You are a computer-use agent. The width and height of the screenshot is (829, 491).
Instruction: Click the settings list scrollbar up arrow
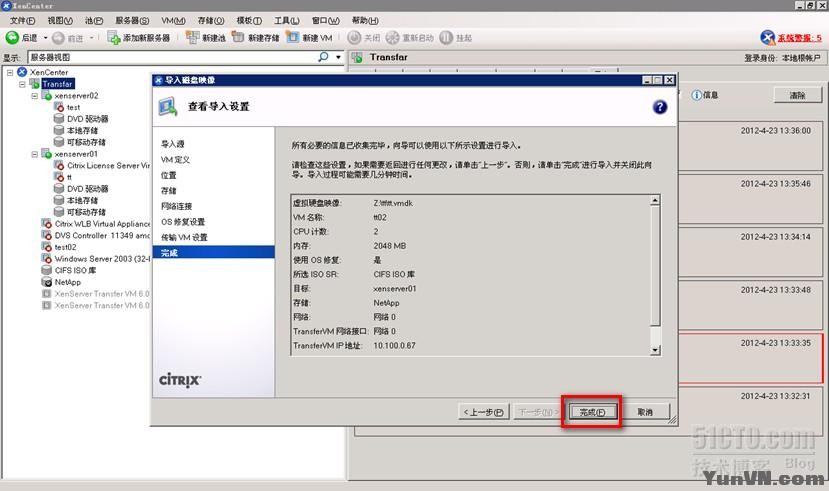click(x=655, y=200)
